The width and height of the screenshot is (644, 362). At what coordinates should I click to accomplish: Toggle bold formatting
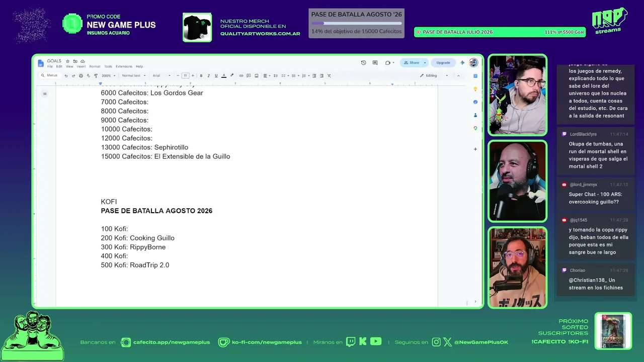[x=201, y=76]
